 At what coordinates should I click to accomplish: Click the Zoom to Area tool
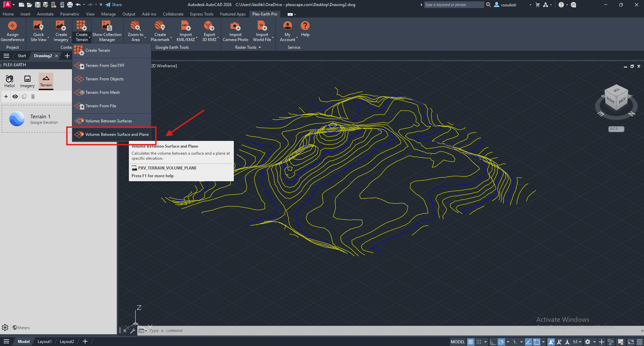click(135, 31)
